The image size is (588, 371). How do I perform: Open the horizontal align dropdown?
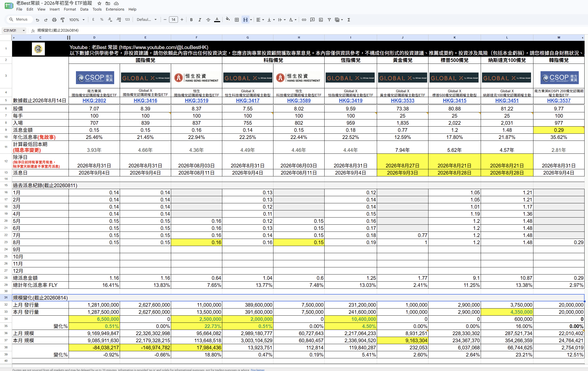[x=260, y=20]
